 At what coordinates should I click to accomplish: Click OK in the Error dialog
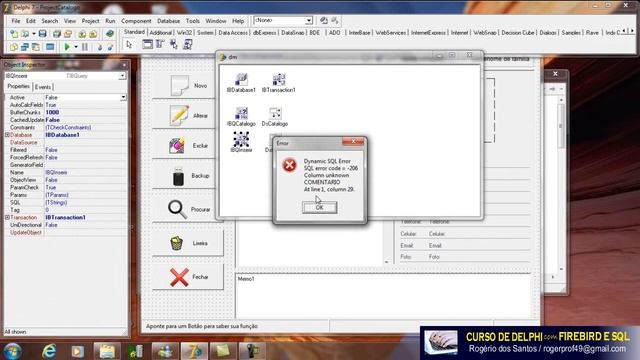pyautogui.click(x=319, y=207)
